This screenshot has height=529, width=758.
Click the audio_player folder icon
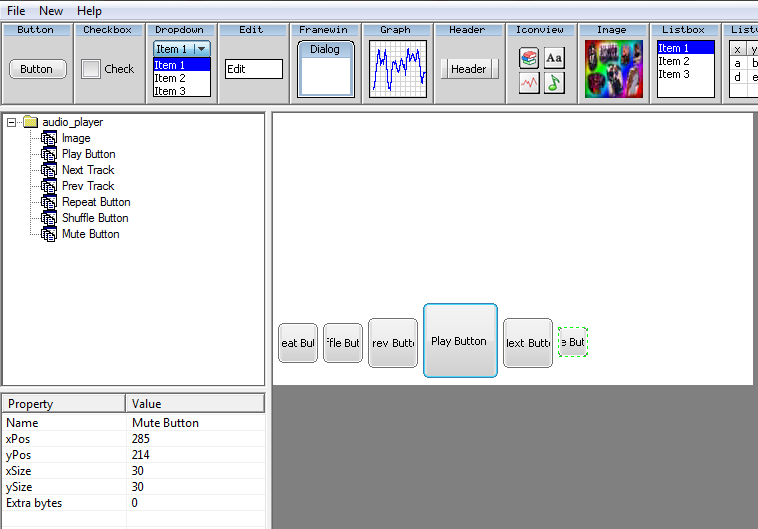(30, 122)
